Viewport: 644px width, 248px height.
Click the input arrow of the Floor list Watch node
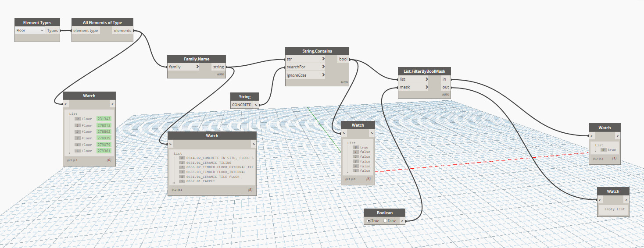tap(66, 104)
